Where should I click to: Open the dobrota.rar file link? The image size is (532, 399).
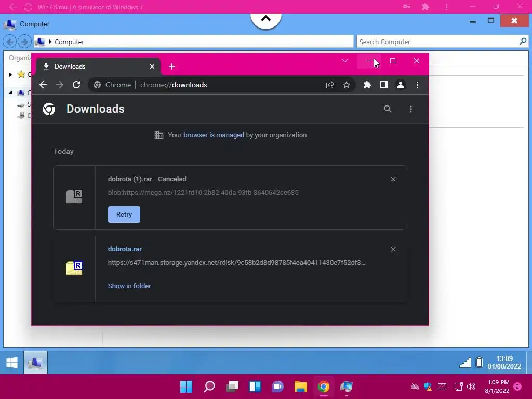pyautogui.click(x=125, y=249)
